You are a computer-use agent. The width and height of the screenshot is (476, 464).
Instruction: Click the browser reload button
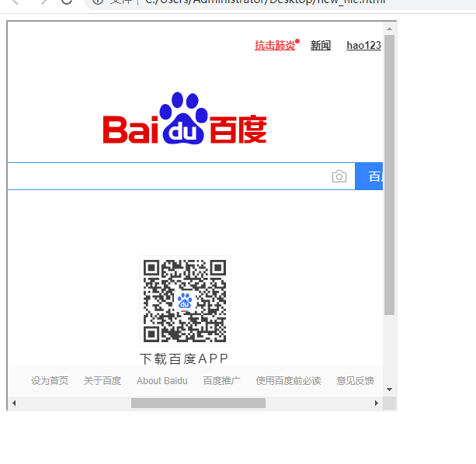point(67,2)
